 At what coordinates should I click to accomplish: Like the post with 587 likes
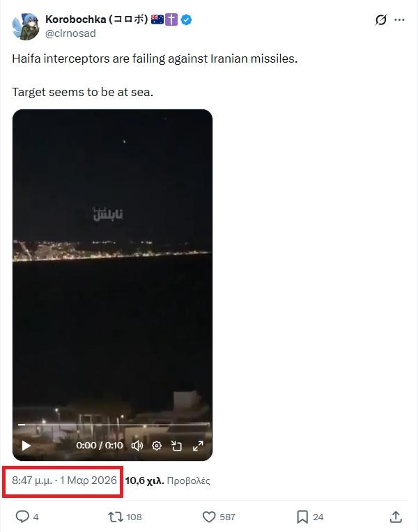219,517
